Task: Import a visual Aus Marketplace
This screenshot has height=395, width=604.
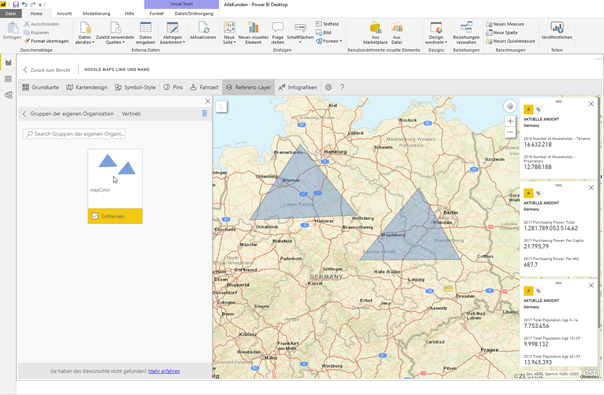Action: 375,33
